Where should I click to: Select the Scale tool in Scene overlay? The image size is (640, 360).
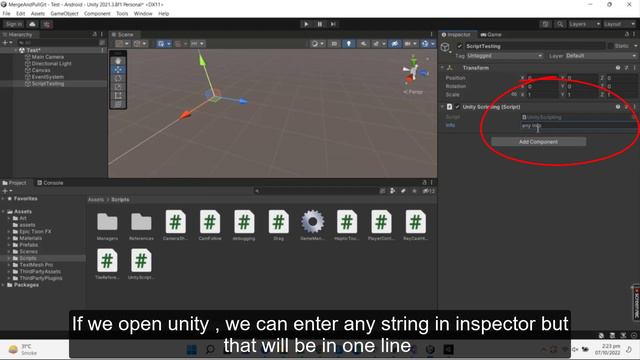[x=118, y=87]
